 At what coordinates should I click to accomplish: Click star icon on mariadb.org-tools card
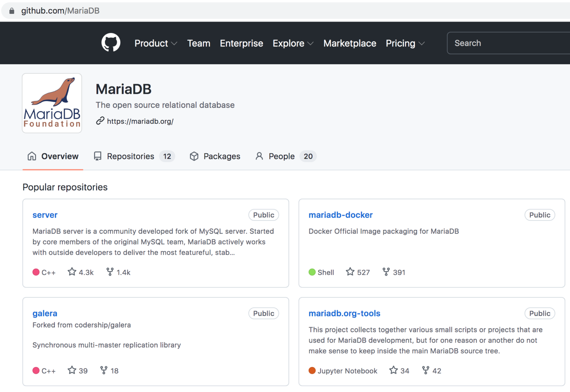pyautogui.click(x=393, y=370)
